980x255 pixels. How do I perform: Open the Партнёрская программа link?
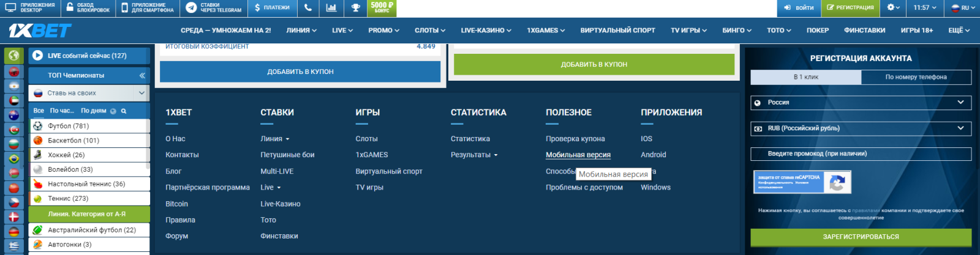click(208, 187)
